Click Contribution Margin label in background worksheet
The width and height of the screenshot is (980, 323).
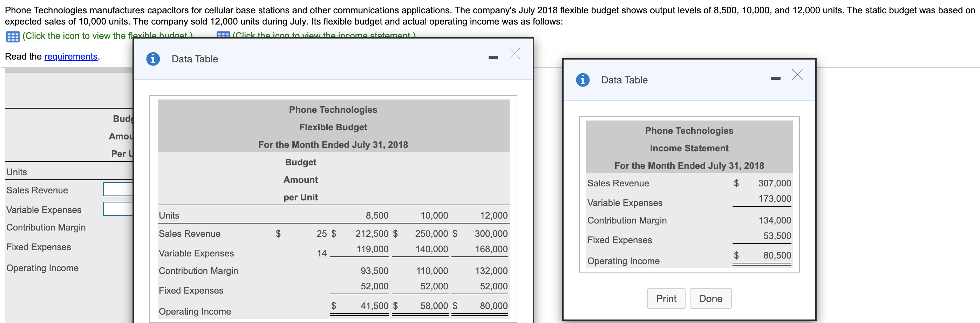[x=46, y=227]
